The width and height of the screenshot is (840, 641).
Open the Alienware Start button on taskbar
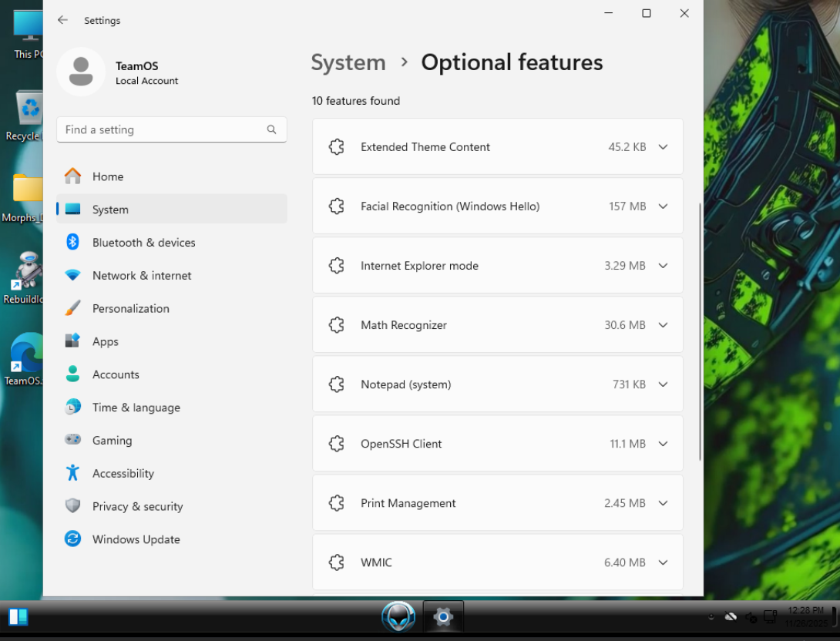coord(398,616)
